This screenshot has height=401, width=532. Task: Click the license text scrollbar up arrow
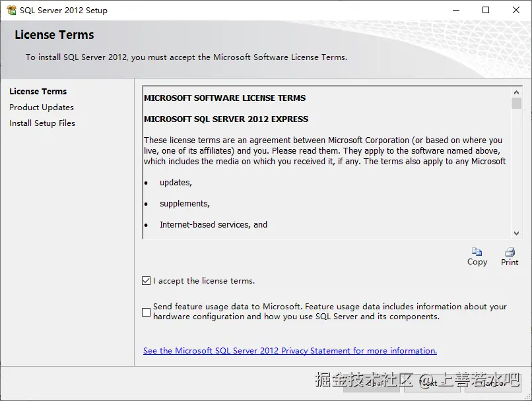click(x=516, y=92)
